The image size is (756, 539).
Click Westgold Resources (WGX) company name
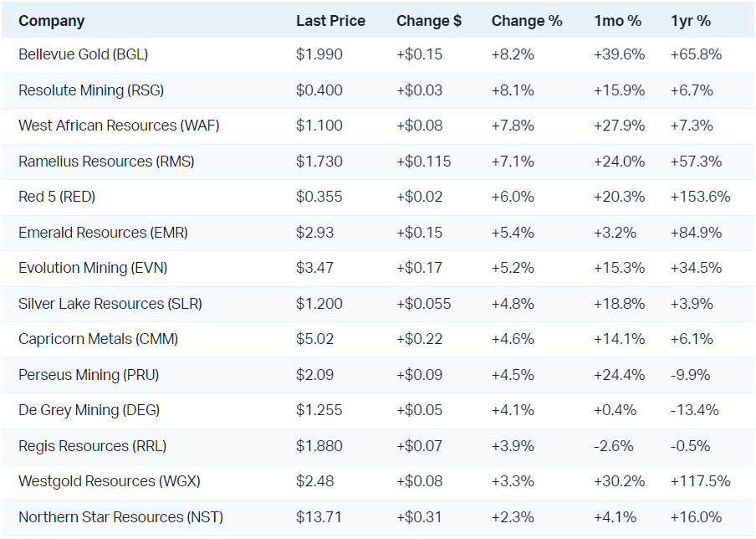(x=110, y=481)
